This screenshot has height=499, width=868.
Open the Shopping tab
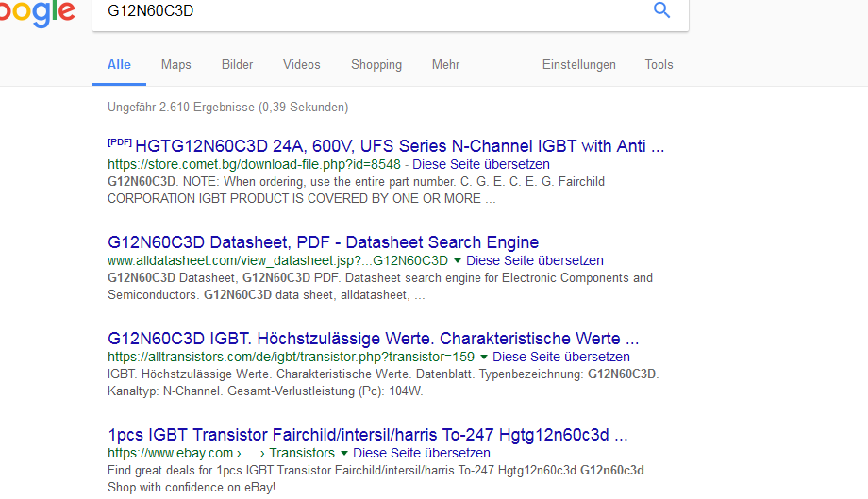[376, 65]
